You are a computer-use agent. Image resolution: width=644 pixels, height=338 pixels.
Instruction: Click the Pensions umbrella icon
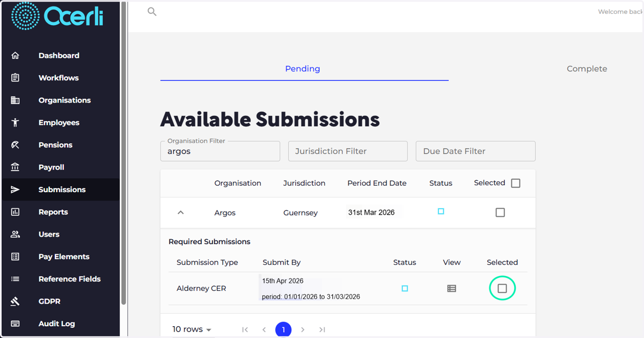[x=15, y=145]
